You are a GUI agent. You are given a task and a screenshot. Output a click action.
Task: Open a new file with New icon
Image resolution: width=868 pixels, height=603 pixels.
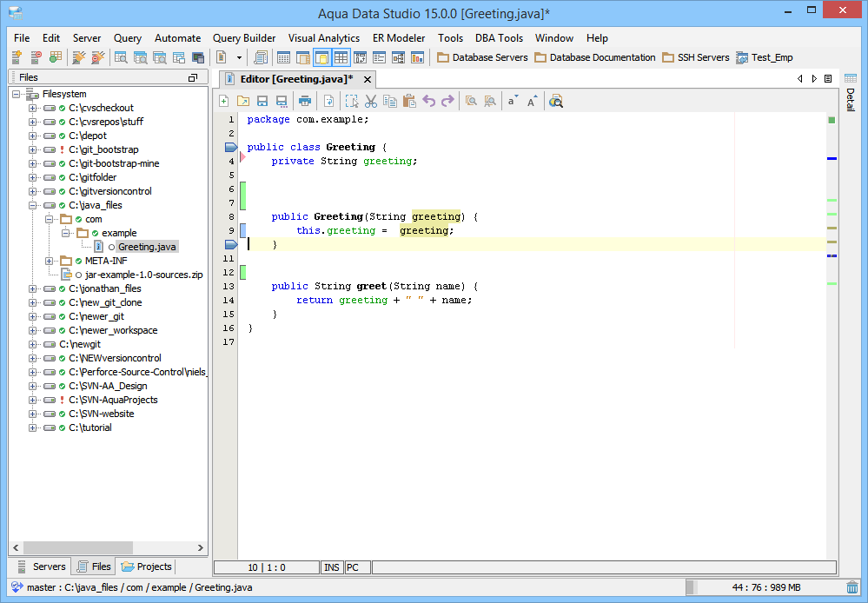coord(223,102)
